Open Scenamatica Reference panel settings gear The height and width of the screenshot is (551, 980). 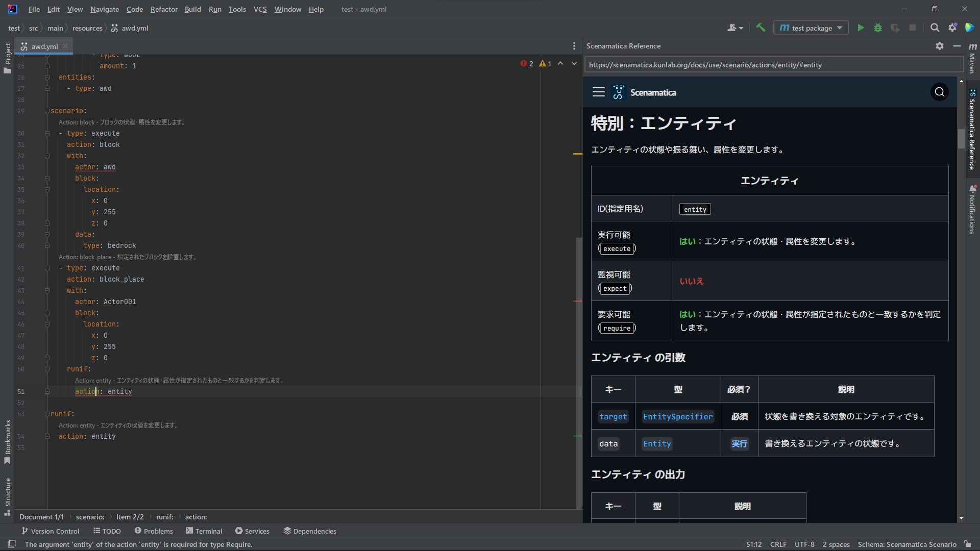[940, 46]
